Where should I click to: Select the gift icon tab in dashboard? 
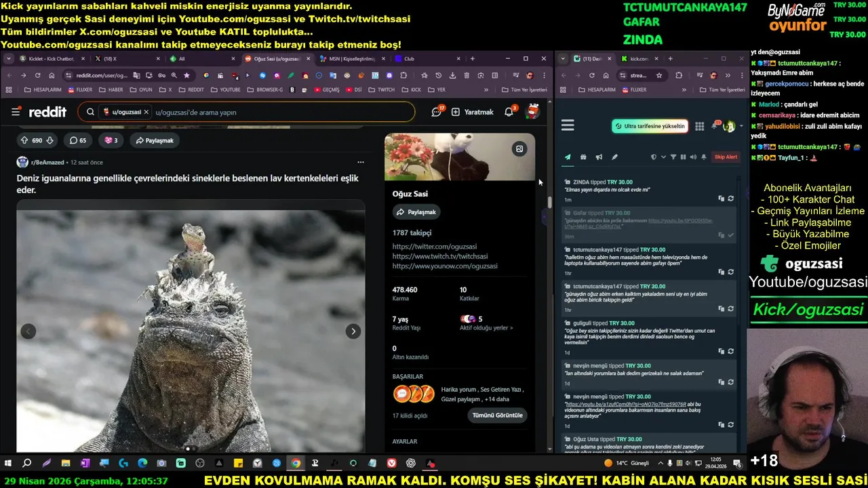pos(583,157)
